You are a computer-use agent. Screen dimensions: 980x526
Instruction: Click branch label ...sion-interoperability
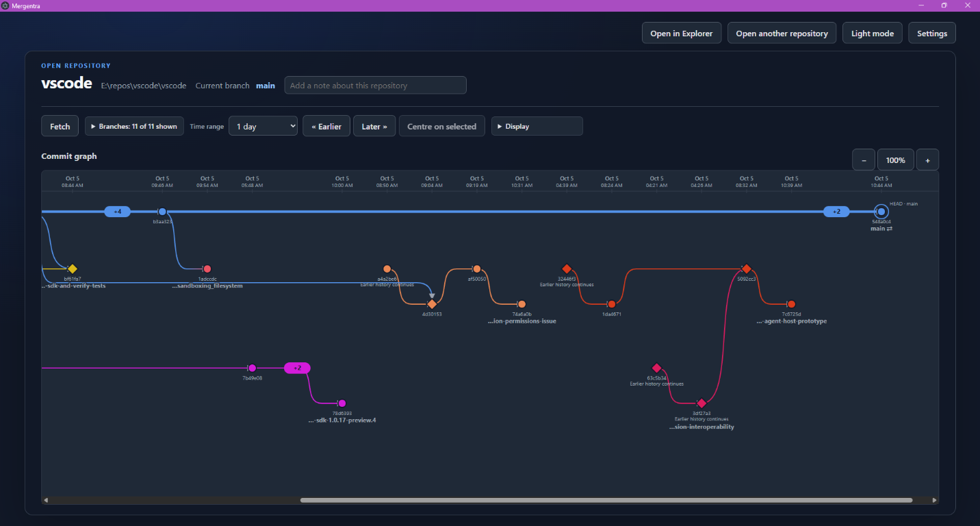(701, 427)
